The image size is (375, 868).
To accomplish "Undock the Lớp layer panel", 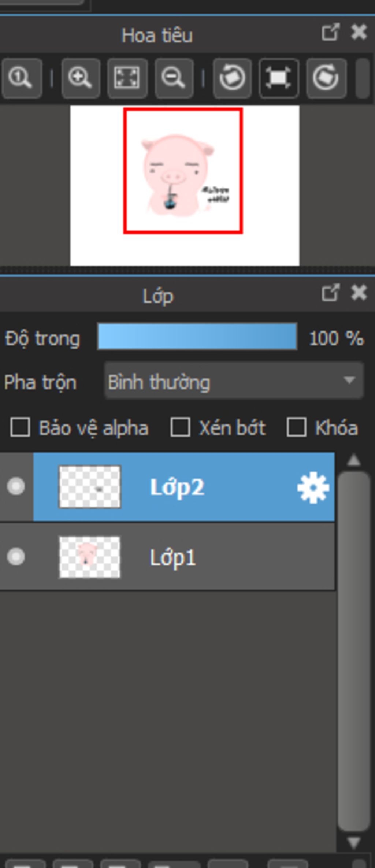I will click(330, 293).
